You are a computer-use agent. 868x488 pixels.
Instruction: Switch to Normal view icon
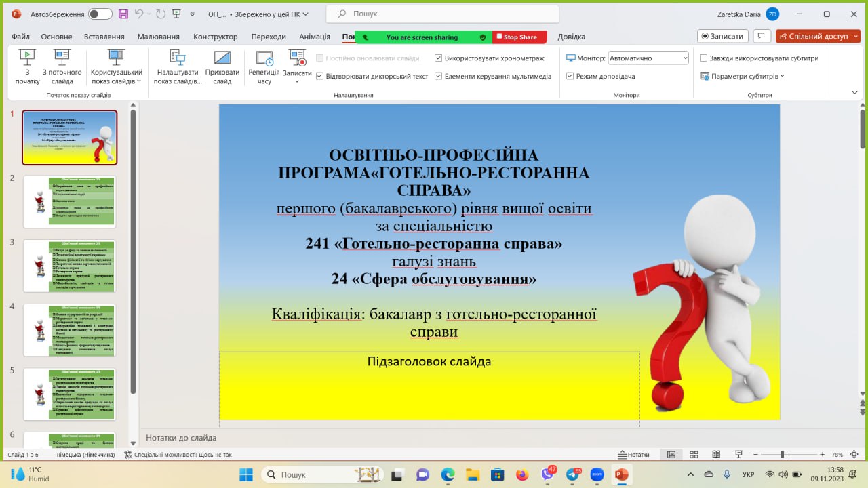click(x=671, y=455)
